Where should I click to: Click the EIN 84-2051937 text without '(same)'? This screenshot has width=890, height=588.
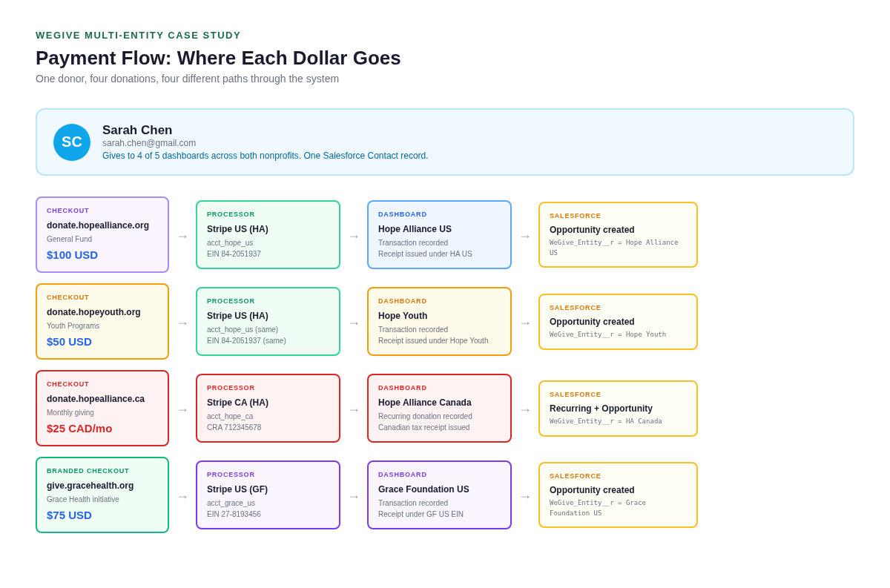click(234, 254)
